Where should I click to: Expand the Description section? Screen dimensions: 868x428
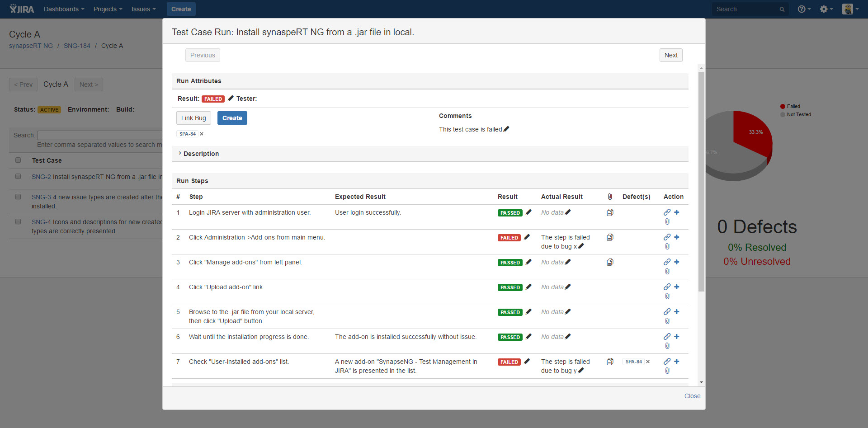198,154
